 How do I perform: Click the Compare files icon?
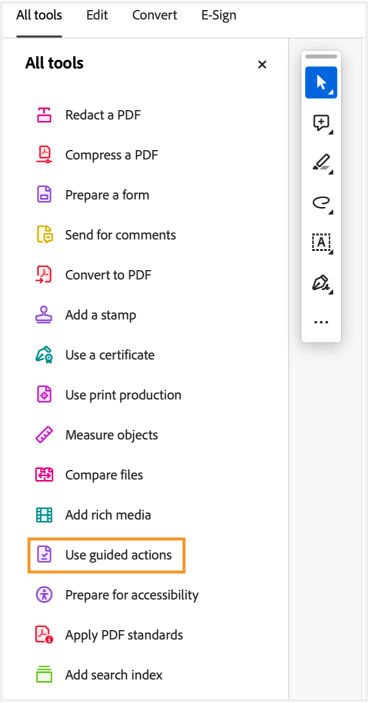(44, 475)
